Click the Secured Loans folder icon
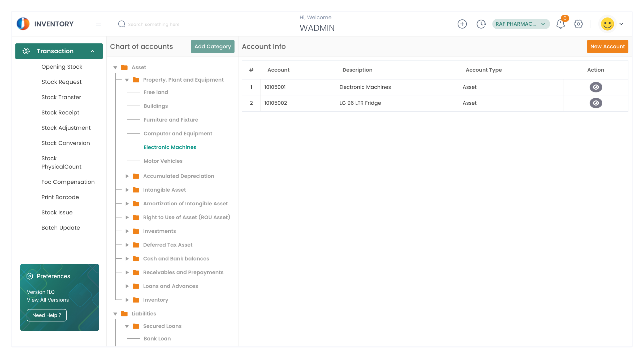 coord(136,326)
